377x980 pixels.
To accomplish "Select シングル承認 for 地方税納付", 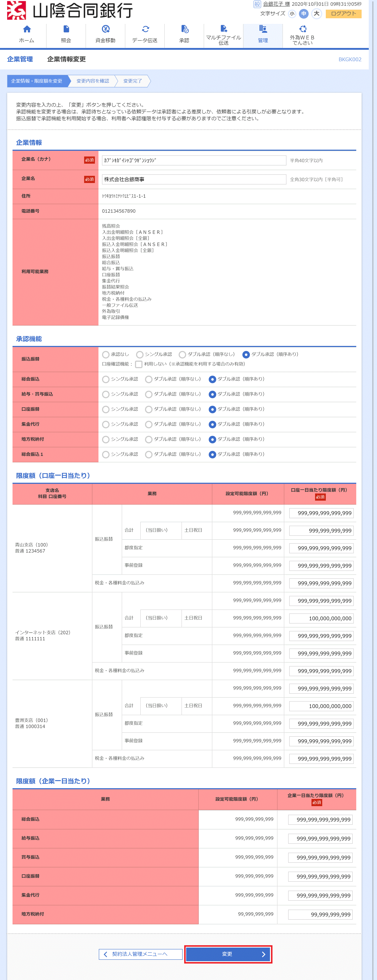I will click(106, 439).
